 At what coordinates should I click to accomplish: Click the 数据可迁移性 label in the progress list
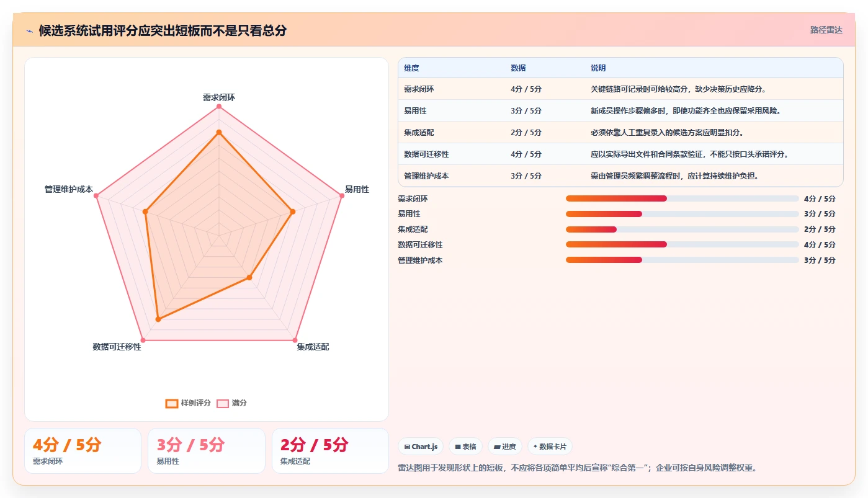[x=420, y=245]
